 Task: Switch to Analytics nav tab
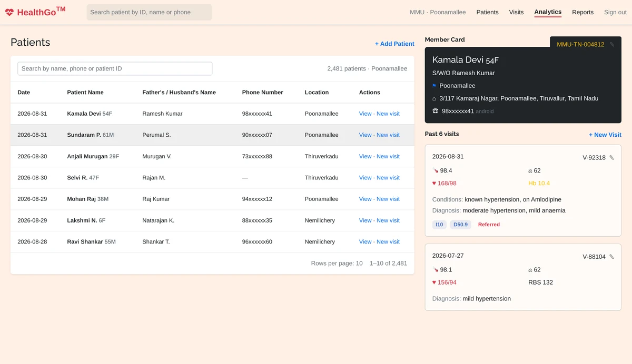click(x=548, y=12)
